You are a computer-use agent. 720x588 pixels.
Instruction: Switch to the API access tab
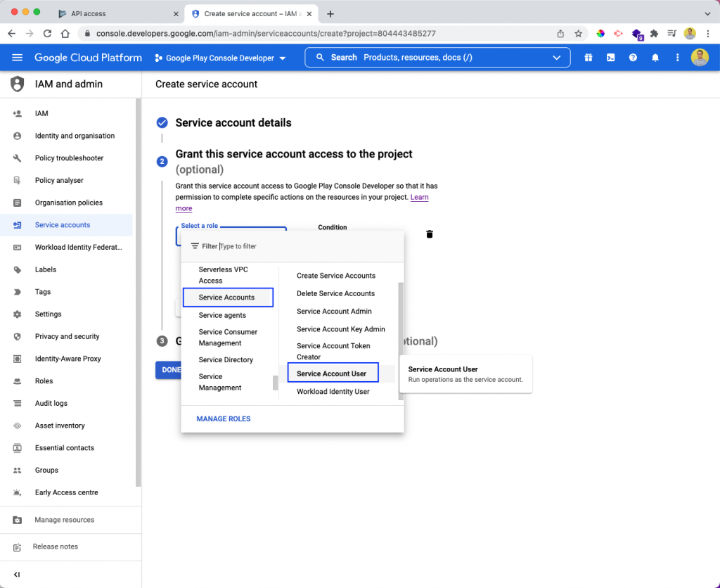[x=117, y=14]
